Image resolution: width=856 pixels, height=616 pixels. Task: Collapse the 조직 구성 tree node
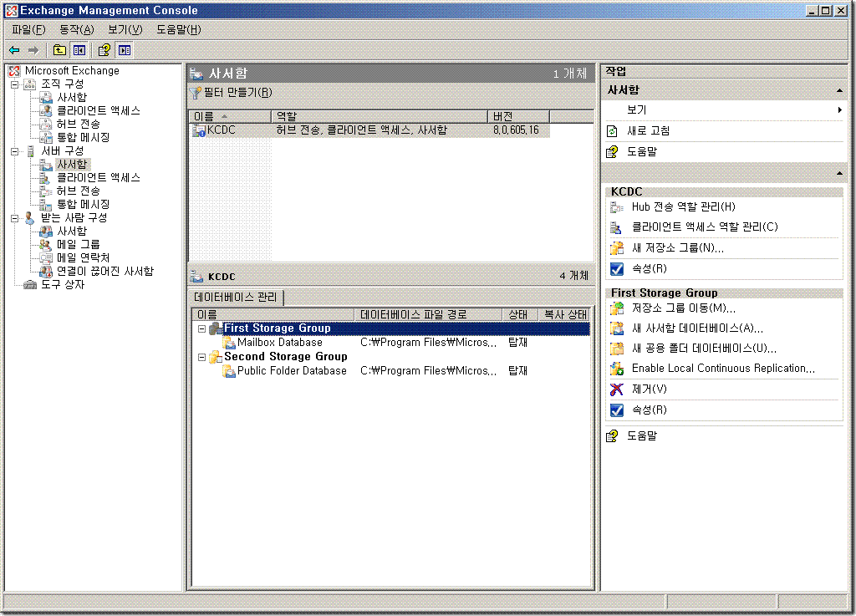pyautogui.click(x=15, y=84)
